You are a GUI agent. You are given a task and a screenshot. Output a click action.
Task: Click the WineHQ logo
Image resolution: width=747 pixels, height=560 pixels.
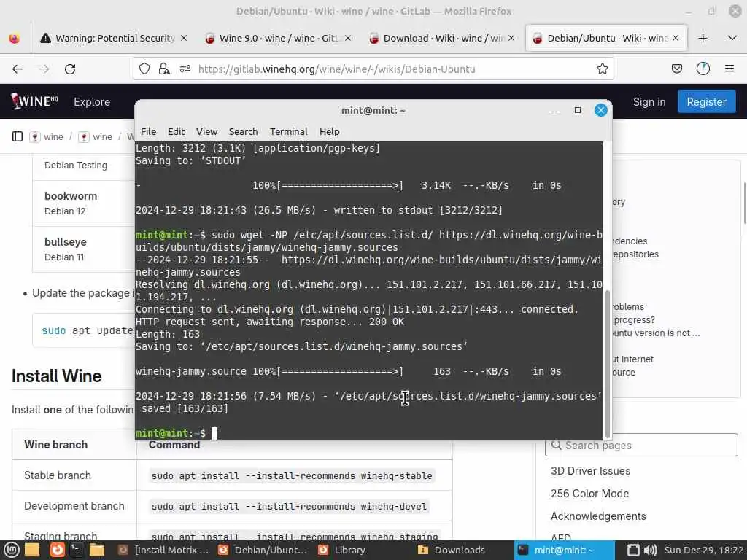pos(34,101)
